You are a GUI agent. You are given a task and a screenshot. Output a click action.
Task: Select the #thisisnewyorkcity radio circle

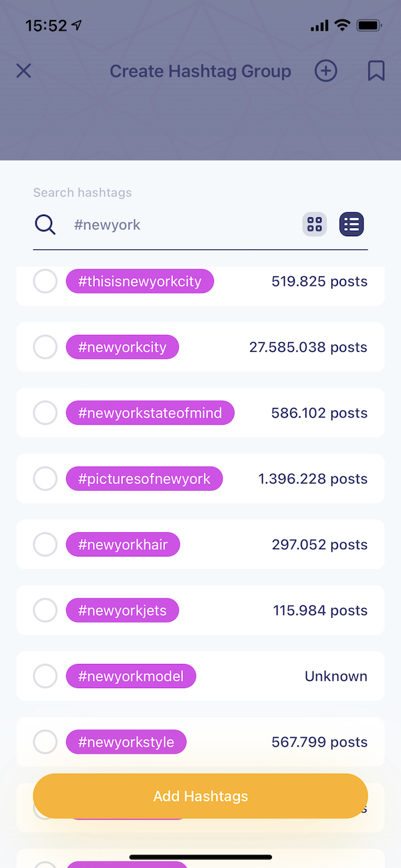45,282
